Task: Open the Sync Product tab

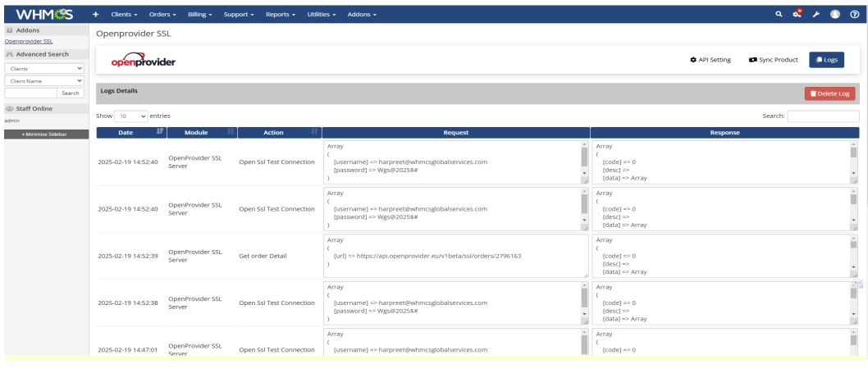Action: tap(774, 60)
